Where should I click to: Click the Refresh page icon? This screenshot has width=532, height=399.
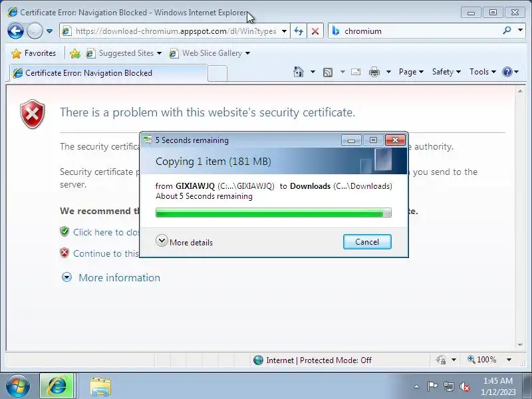tap(299, 31)
